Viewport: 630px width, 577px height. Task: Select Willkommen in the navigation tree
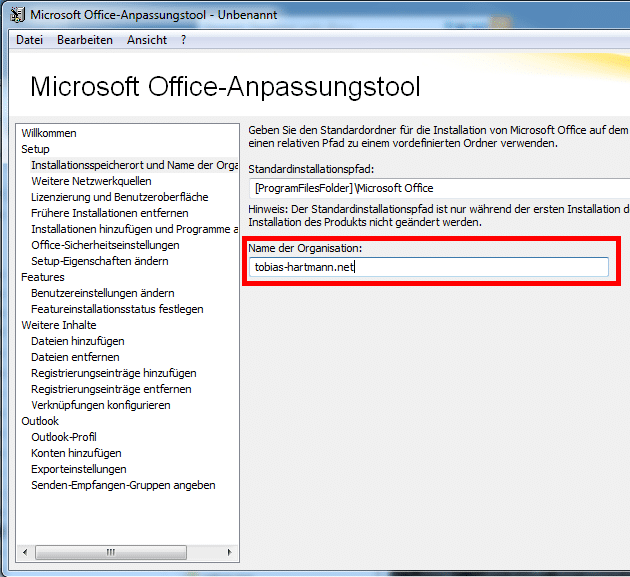[x=49, y=133]
